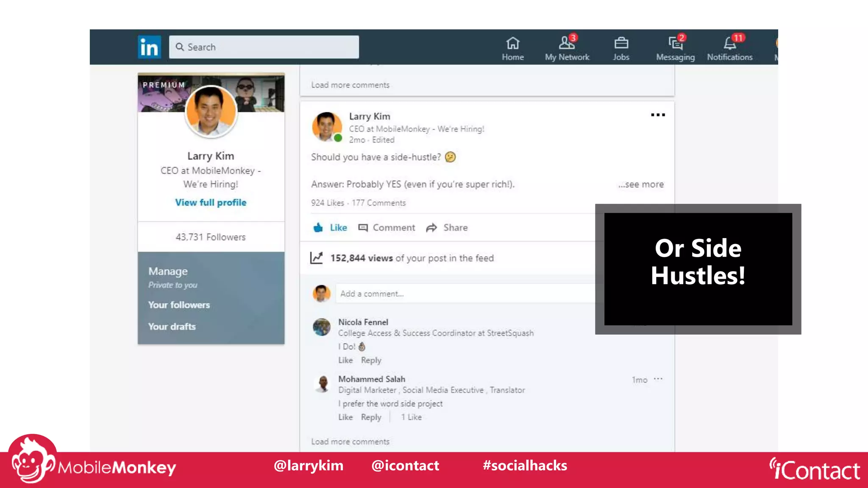
Task: Open Mohammed Salah comment options menu
Action: click(x=658, y=379)
